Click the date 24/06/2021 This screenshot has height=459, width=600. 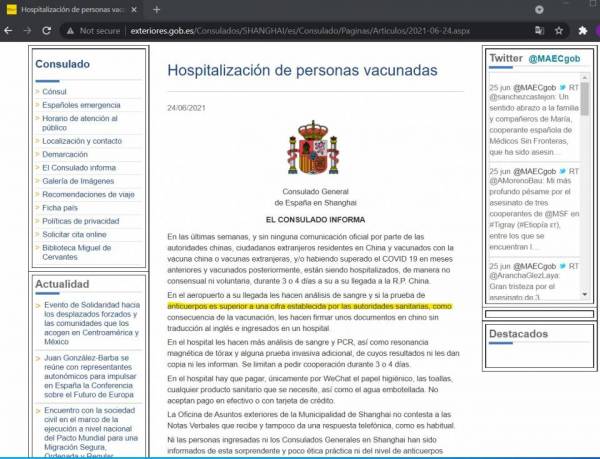(x=186, y=108)
